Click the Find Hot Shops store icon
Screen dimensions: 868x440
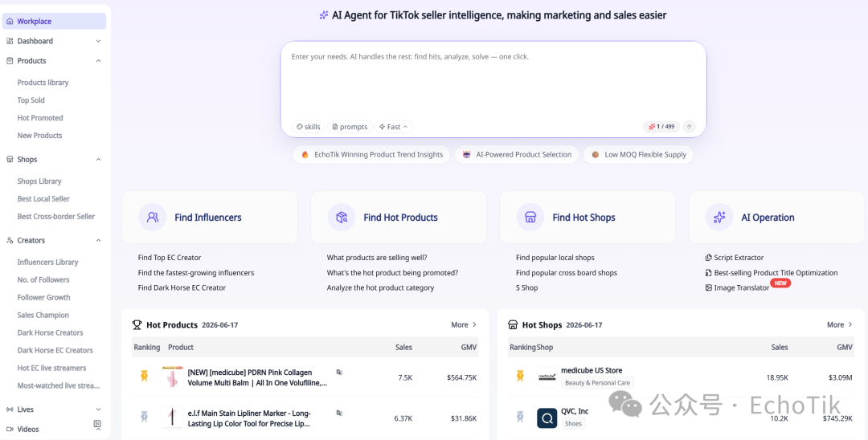[x=530, y=218]
